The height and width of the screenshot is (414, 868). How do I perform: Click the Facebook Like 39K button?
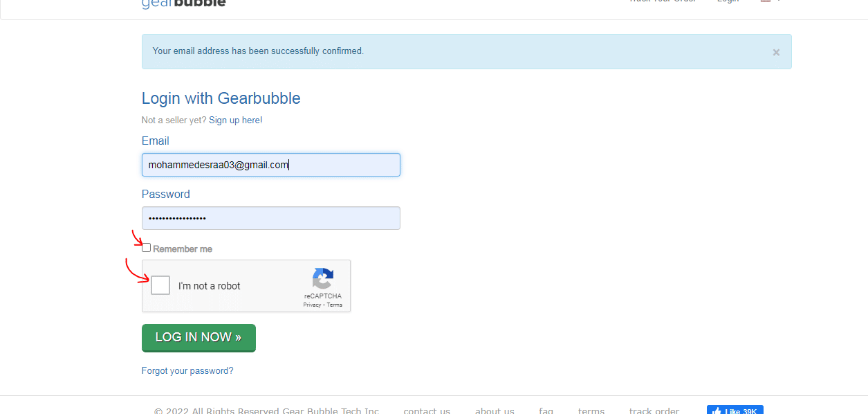click(735, 410)
